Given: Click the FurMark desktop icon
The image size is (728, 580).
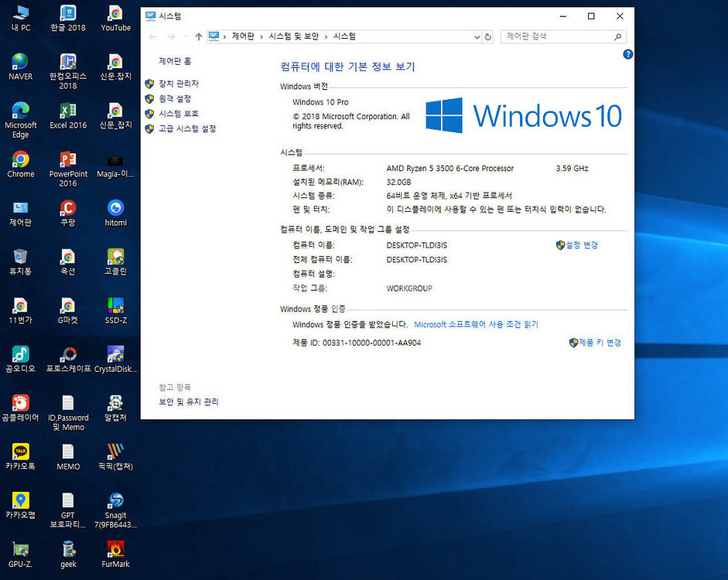Looking at the screenshot, I should 115,554.
